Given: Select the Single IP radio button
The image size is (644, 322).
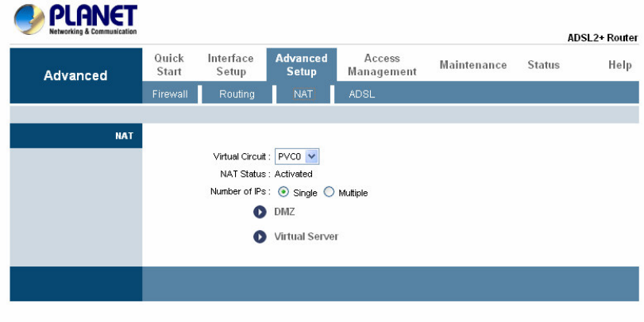Looking at the screenshot, I should coord(283,193).
